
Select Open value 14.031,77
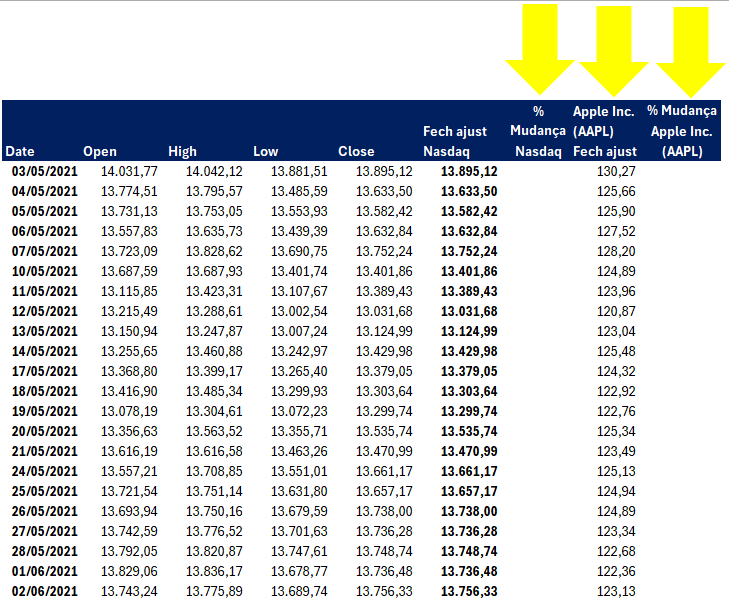[x=129, y=171]
